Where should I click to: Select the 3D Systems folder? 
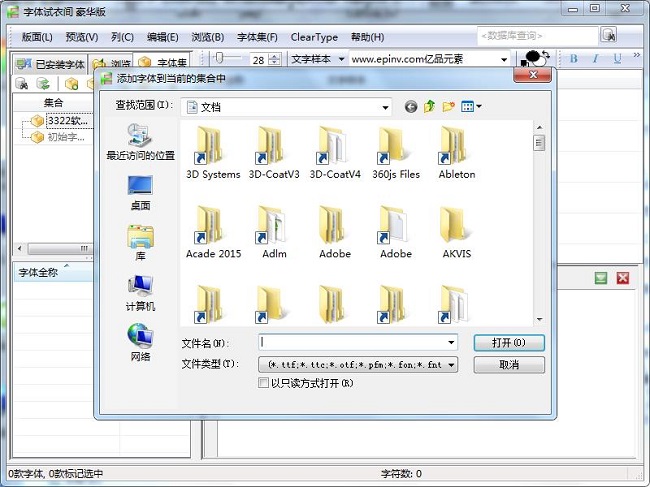[x=213, y=153]
